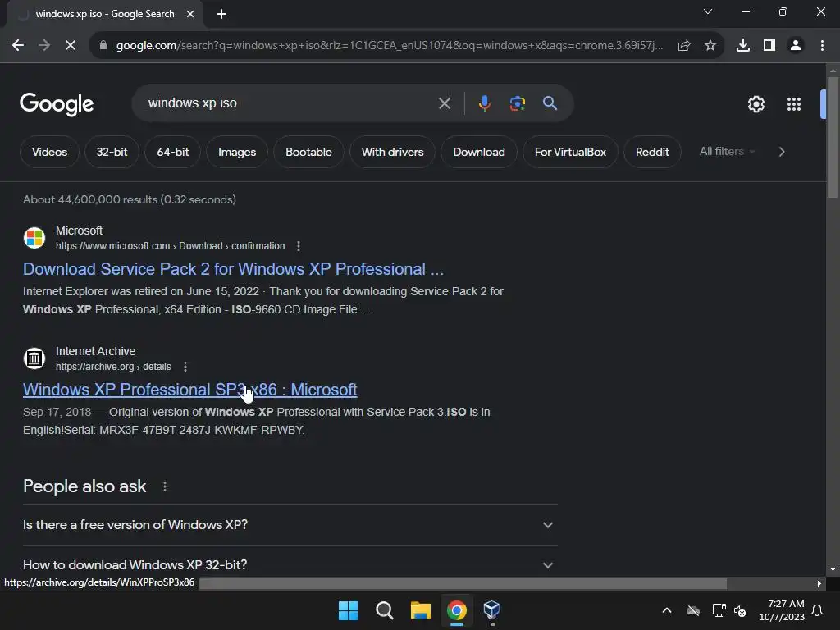Bookmark this page with the star icon
840x630 pixels.
coord(710,46)
